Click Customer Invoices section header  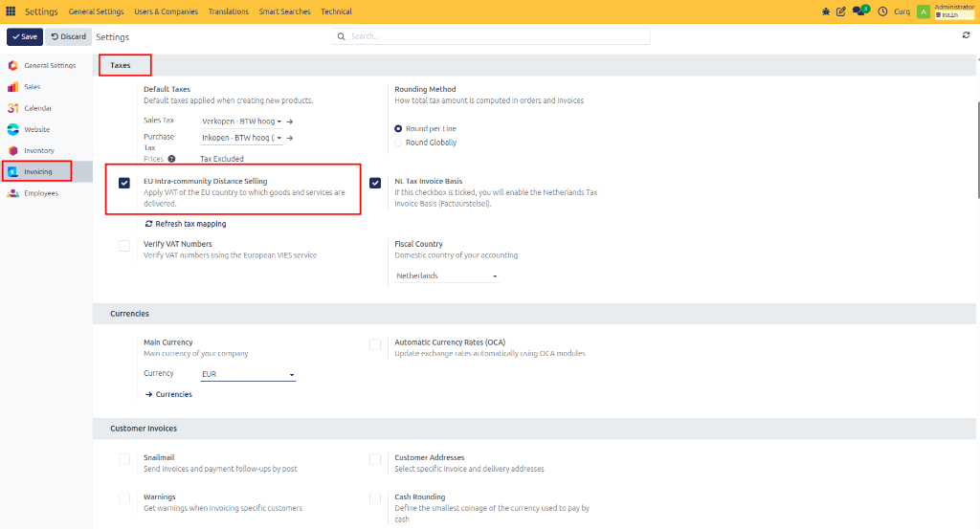(144, 429)
